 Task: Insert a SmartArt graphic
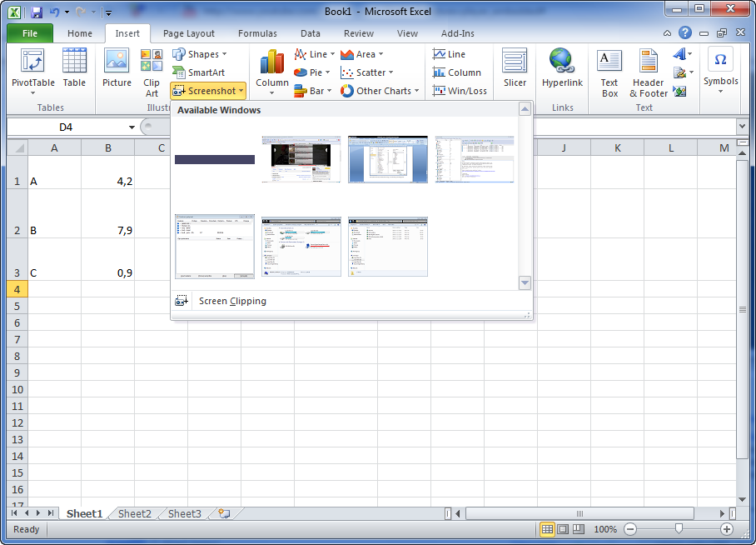[199, 72]
